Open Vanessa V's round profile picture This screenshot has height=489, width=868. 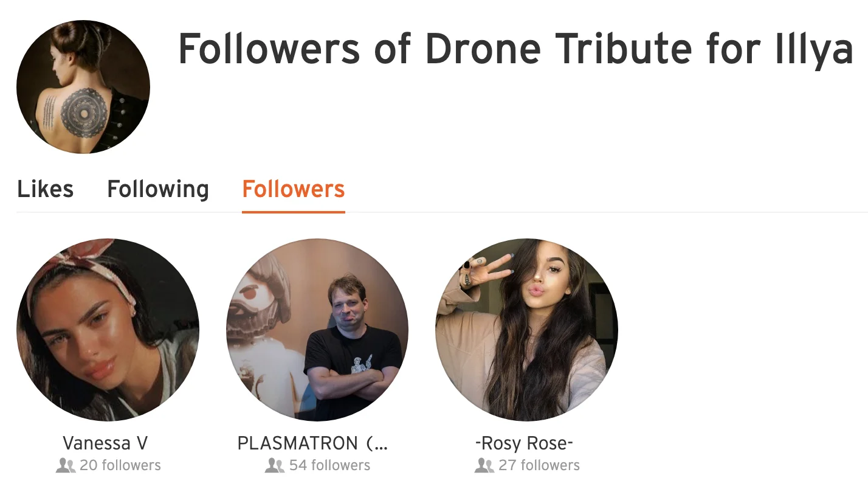pos(108,330)
